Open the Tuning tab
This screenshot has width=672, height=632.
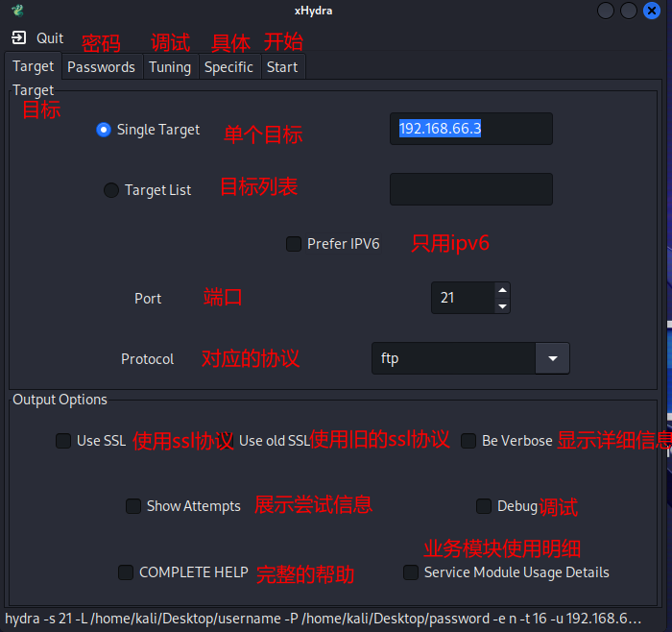(x=170, y=67)
